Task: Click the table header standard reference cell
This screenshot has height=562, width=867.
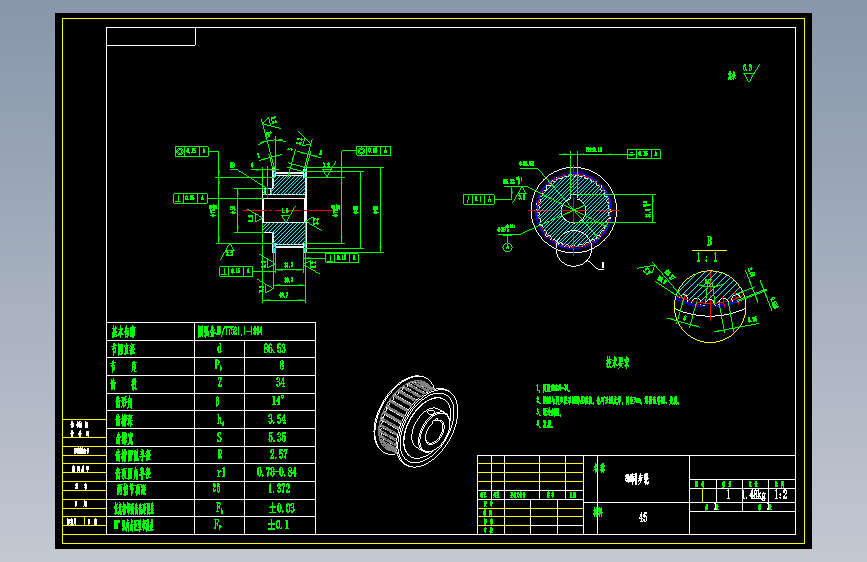Action: tap(255, 331)
